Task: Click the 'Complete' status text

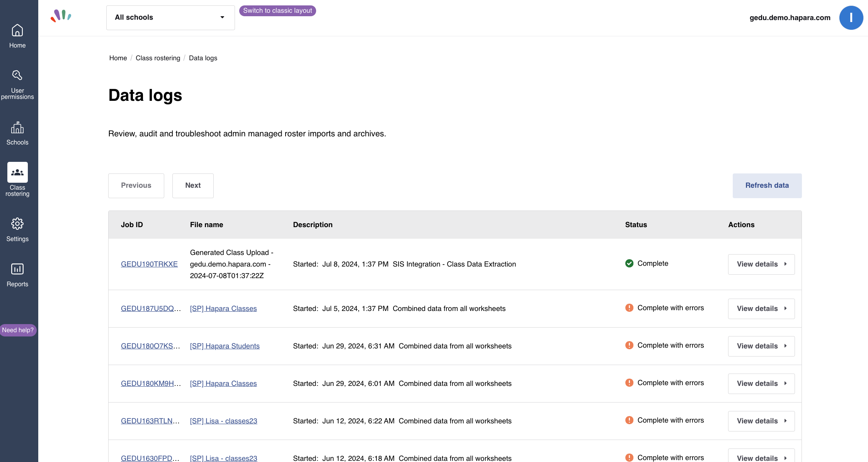Action: pos(653,263)
